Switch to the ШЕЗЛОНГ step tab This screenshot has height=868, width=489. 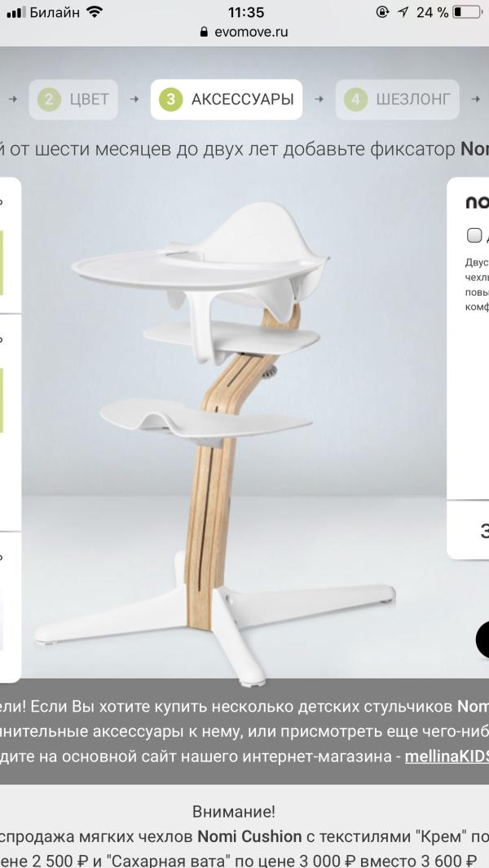point(398,99)
